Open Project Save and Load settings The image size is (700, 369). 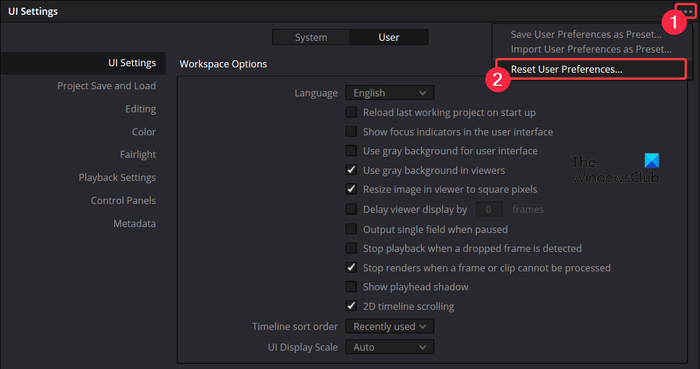click(x=106, y=86)
